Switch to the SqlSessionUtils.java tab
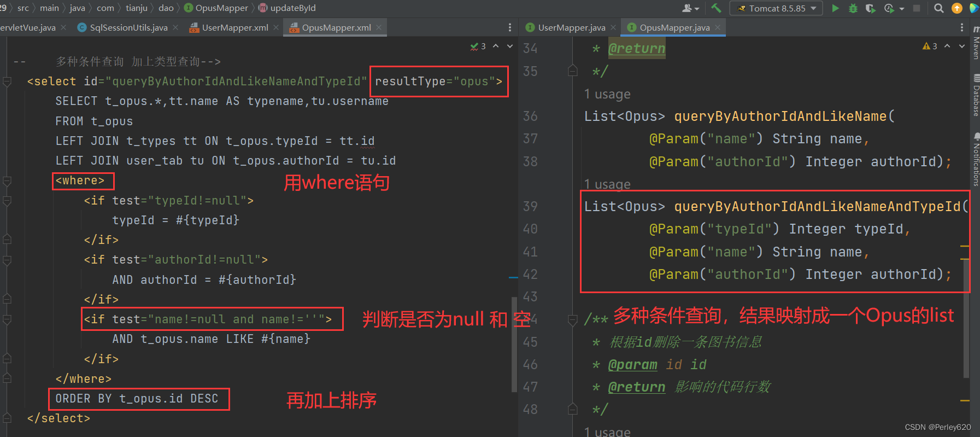Viewport: 980px width, 437px height. click(x=128, y=27)
